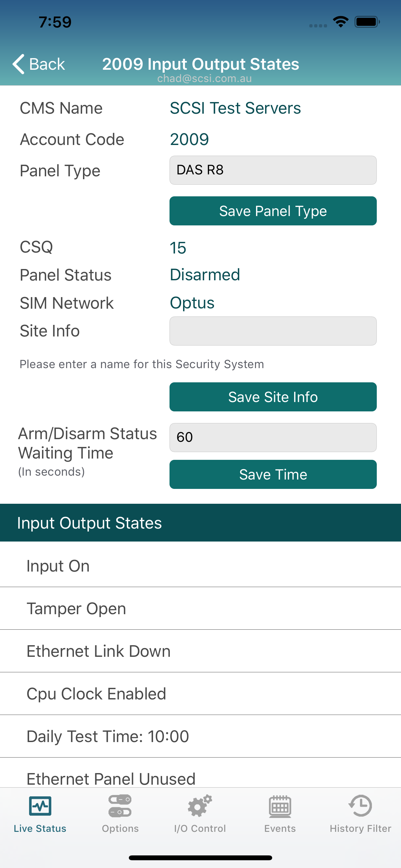The image size is (401, 868).
Task: Click Save Site Info button
Action: (273, 397)
